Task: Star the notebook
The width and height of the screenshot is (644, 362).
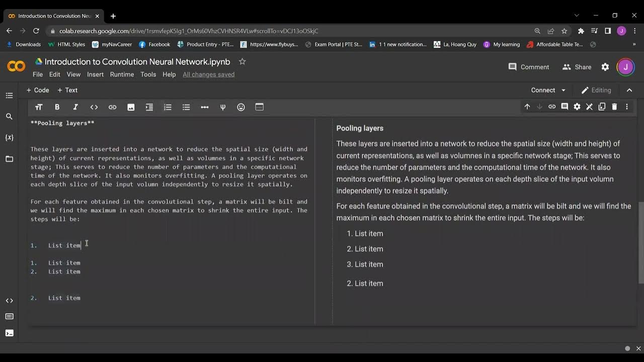Action: [x=242, y=61]
